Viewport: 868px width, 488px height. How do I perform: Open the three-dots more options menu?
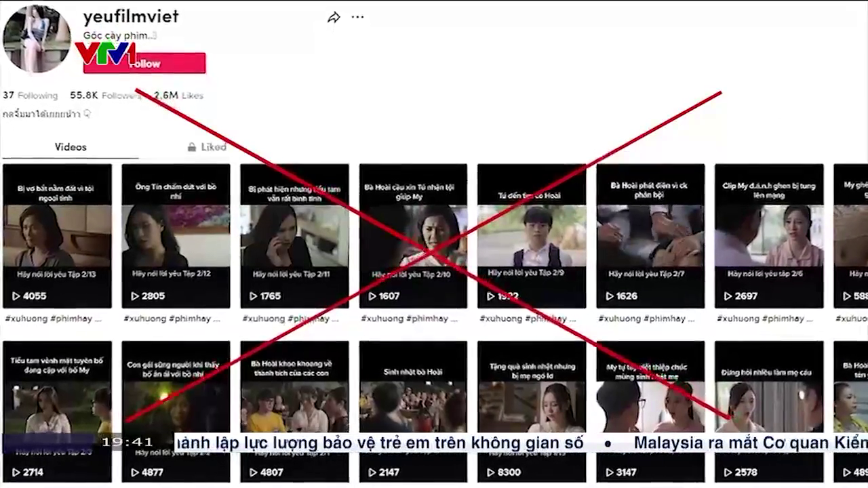click(x=357, y=18)
